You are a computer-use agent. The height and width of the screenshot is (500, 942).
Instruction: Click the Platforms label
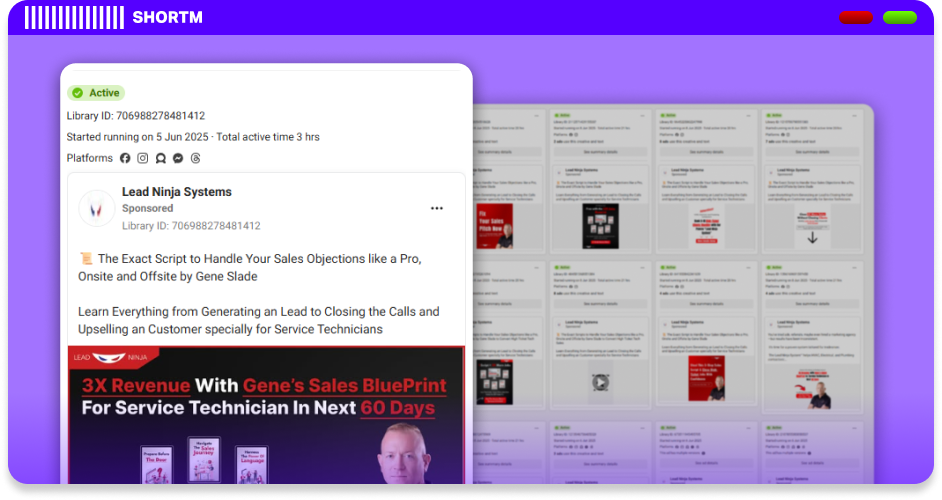(x=90, y=158)
